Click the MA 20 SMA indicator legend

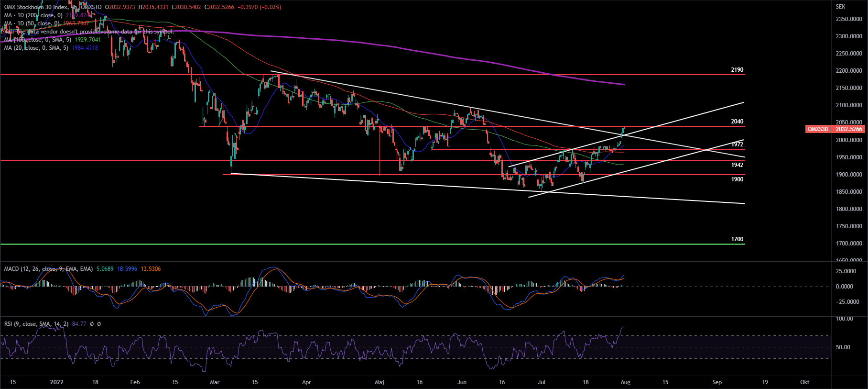(x=36, y=48)
